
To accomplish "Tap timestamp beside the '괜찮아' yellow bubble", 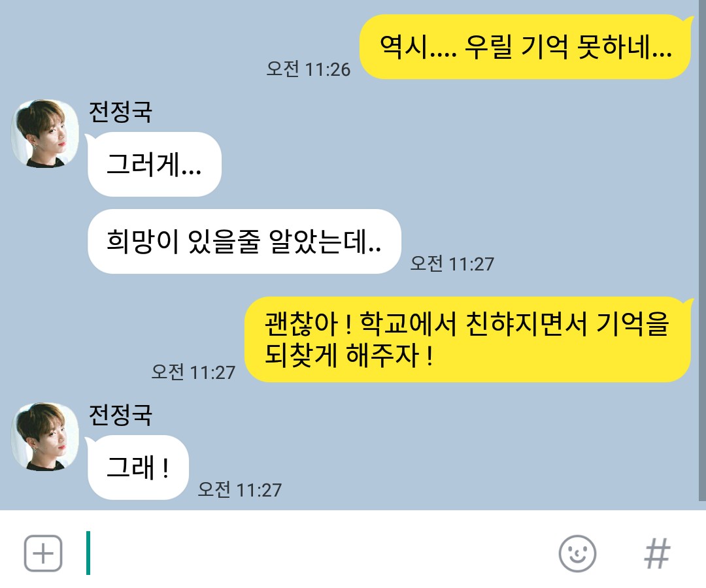I will tap(193, 372).
